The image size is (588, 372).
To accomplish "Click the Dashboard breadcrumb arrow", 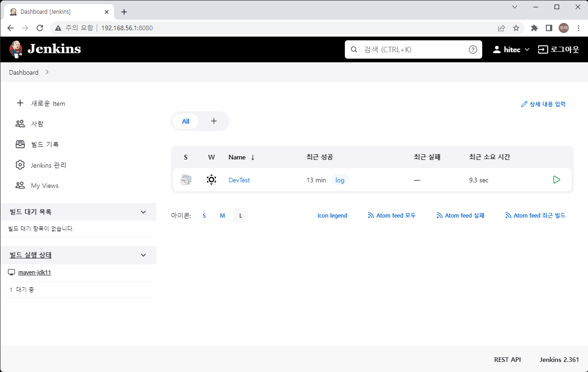I will click(47, 72).
